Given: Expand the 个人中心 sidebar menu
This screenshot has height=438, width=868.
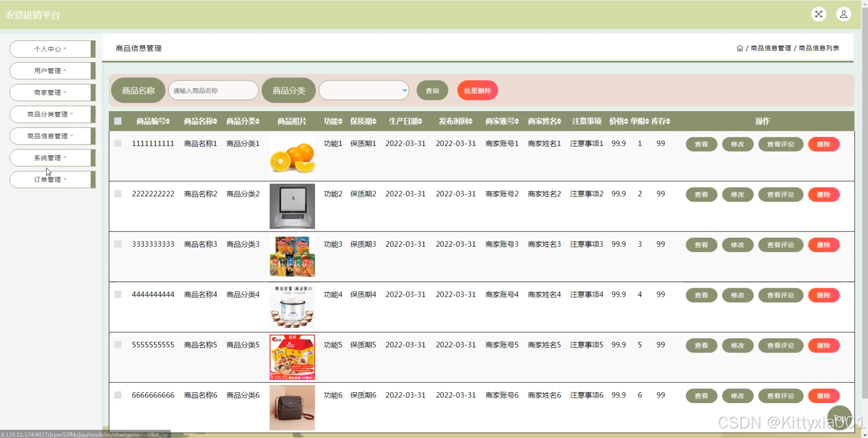Looking at the screenshot, I should 51,49.
